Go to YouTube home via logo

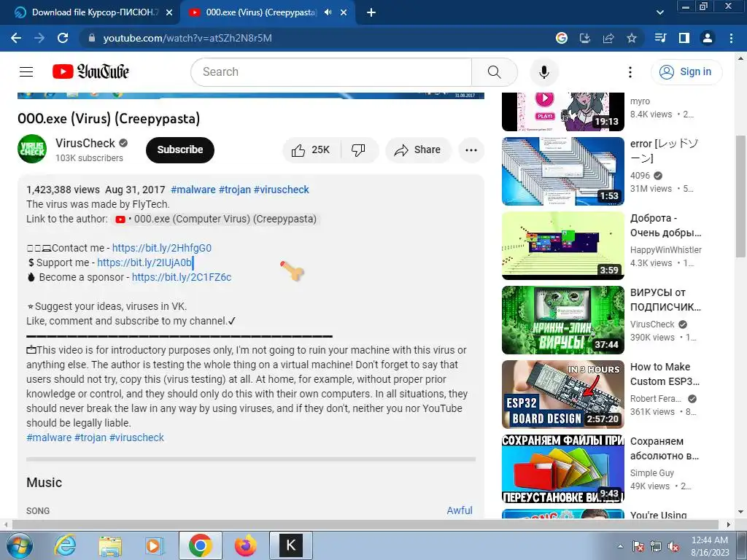(90, 72)
